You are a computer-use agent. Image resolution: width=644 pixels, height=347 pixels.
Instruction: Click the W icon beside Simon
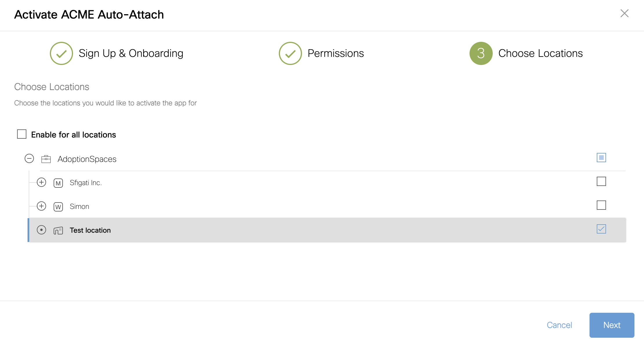[x=58, y=207]
